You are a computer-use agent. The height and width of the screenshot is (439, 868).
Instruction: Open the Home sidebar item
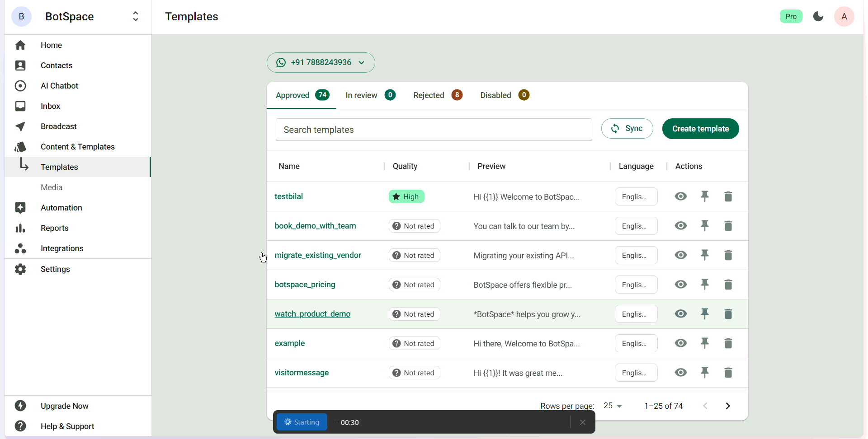78,45
